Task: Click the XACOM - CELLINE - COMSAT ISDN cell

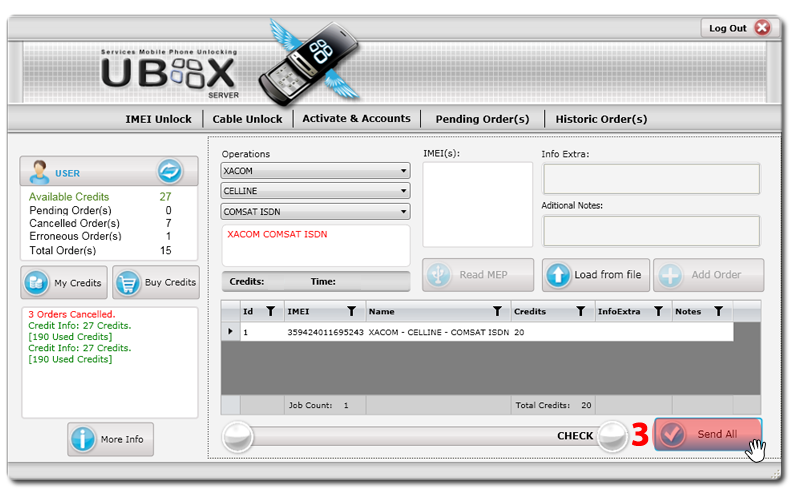Action: tap(439, 332)
